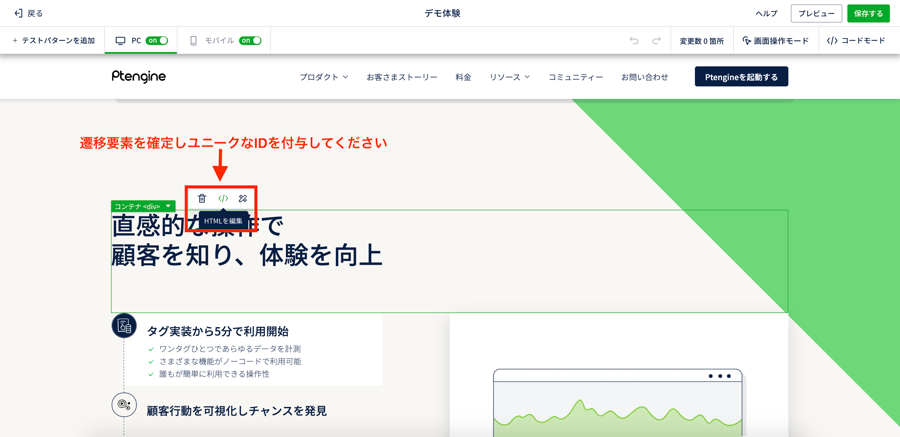
Task: Open the 料金 menu item
Action: click(x=463, y=77)
